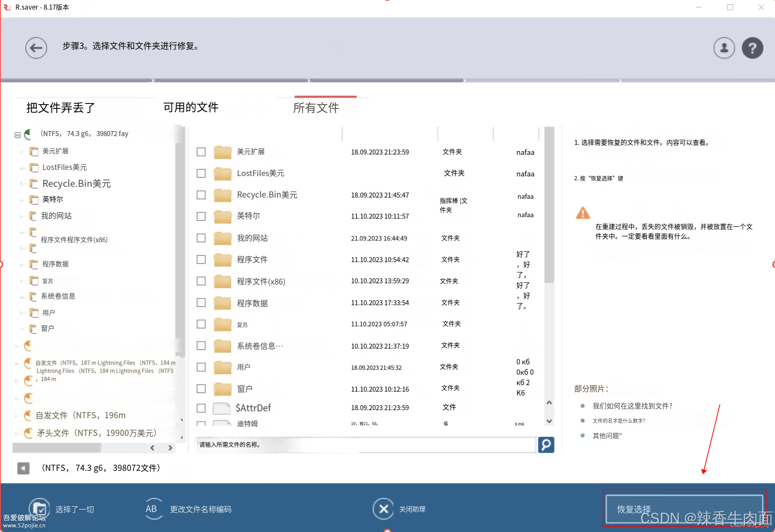Expand 窗户 in the folder tree
This screenshot has width=775, height=532.
coord(22,329)
